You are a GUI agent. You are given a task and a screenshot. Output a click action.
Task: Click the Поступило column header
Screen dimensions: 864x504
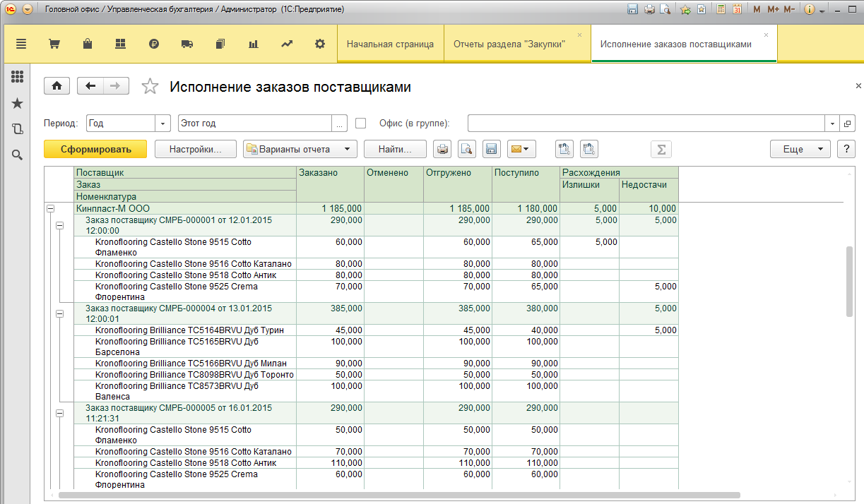(526, 184)
